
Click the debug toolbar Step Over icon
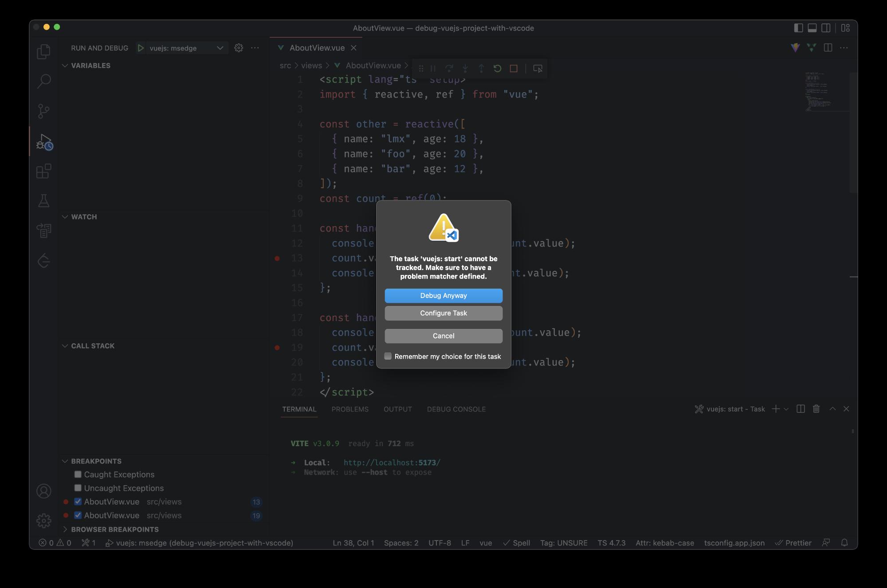449,69
